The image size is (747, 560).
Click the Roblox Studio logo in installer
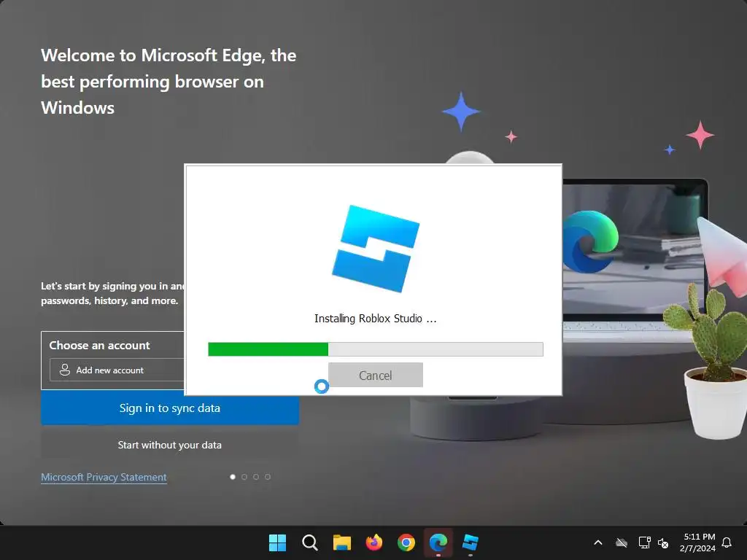[376, 249]
